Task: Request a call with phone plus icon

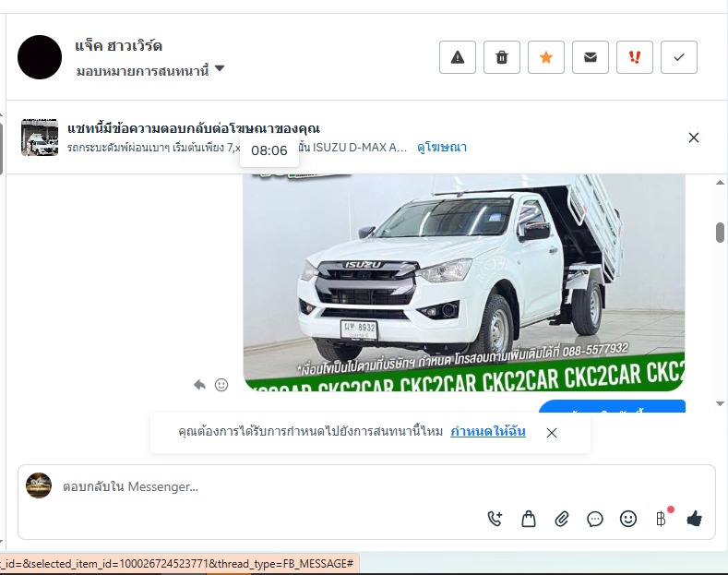Action: click(495, 519)
